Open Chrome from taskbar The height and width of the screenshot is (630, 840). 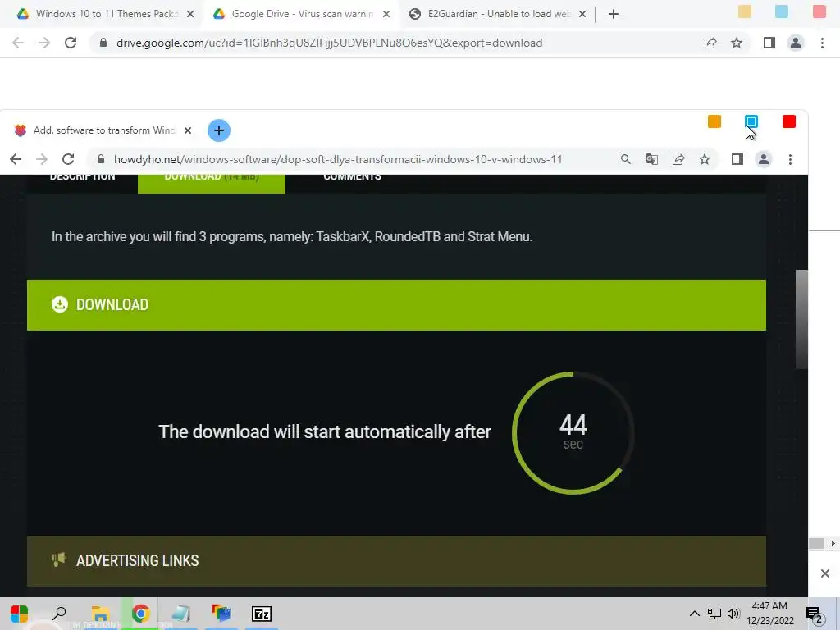coord(140,614)
